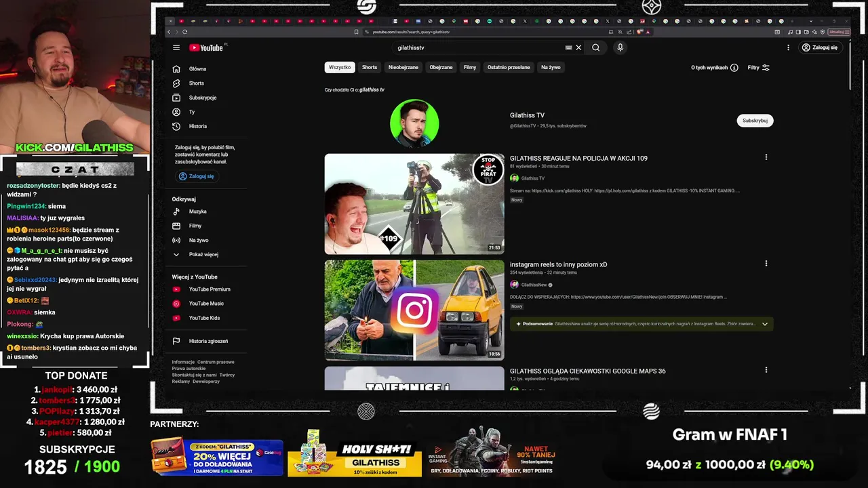Click Skontaktuj się z nami footer link
The image size is (868, 488).
(194, 375)
